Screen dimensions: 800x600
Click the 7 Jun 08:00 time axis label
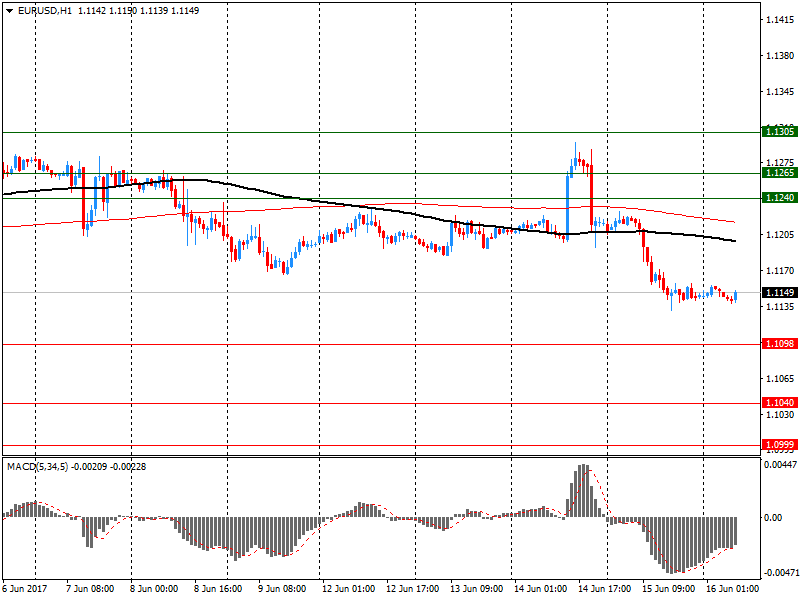[x=90, y=589]
